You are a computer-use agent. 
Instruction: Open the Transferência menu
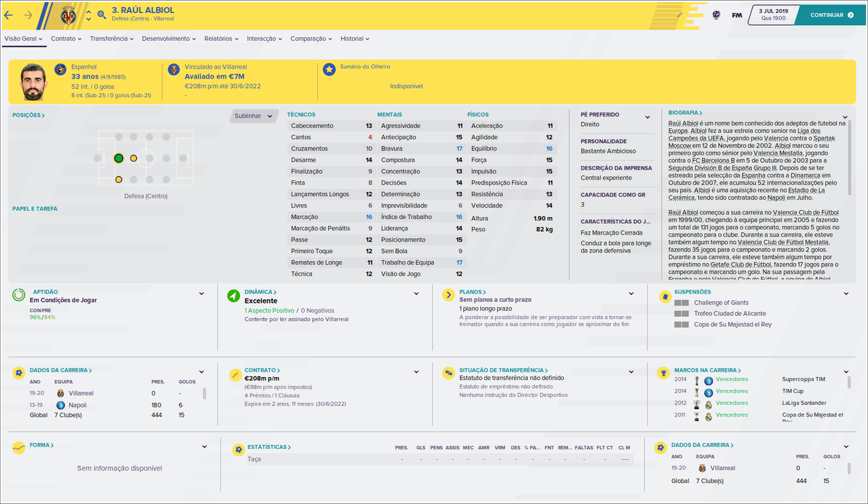point(112,39)
